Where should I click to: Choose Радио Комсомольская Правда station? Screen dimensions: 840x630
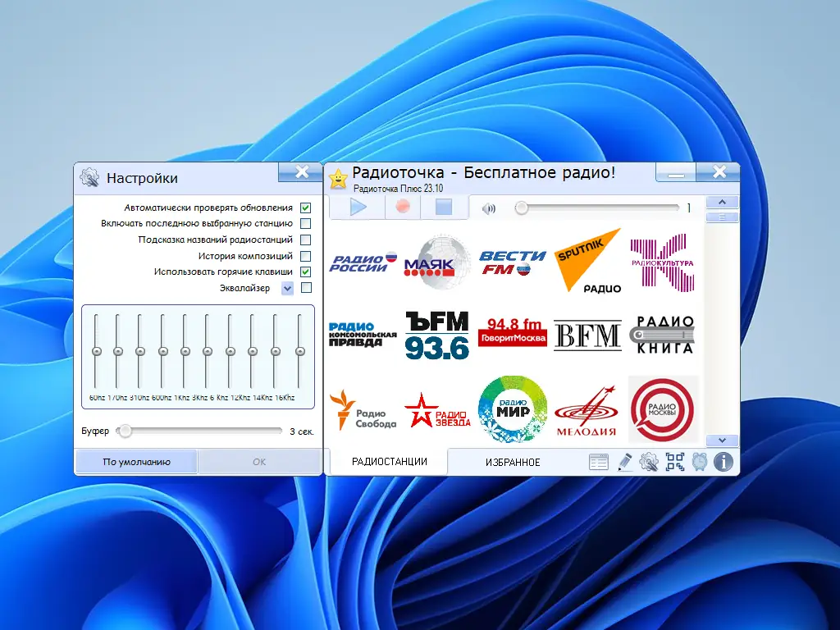coord(363,335)
